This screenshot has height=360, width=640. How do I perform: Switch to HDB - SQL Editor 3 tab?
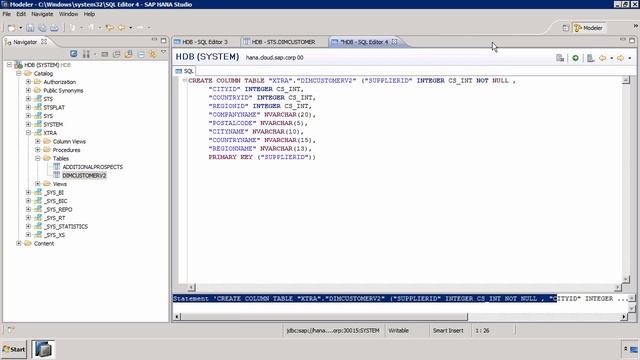[205, 42]
